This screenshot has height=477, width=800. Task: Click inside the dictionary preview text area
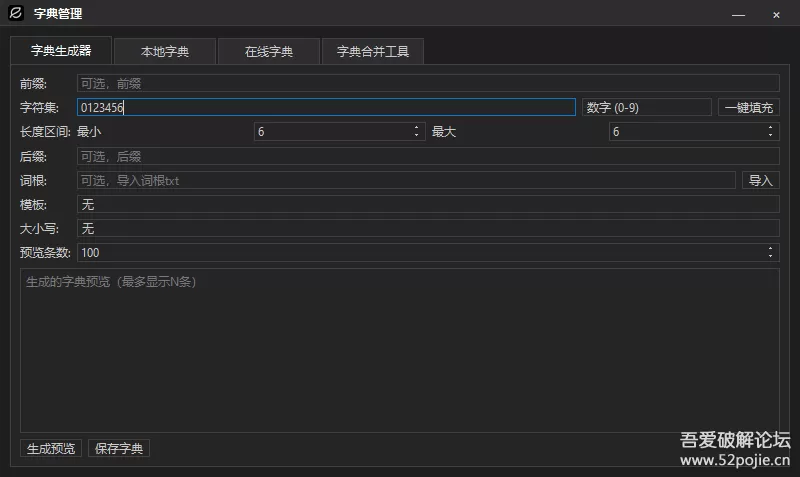point(399,350)
